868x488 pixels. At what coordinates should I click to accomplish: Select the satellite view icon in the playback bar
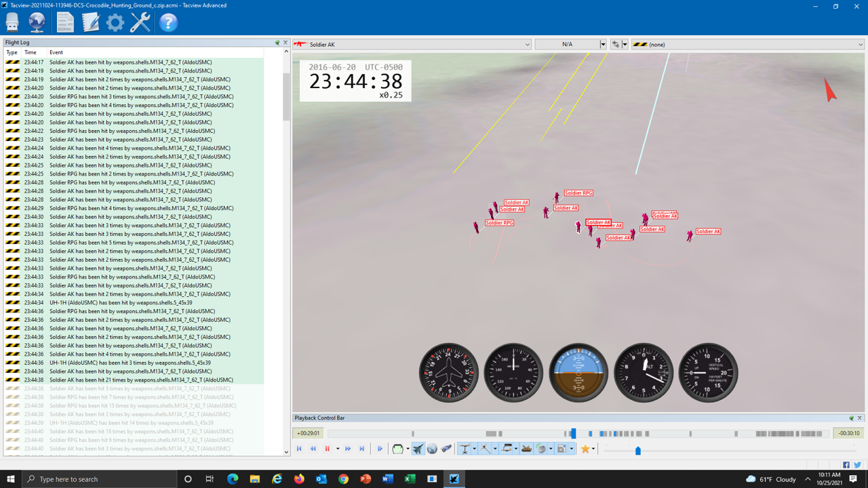click(446, 449)
